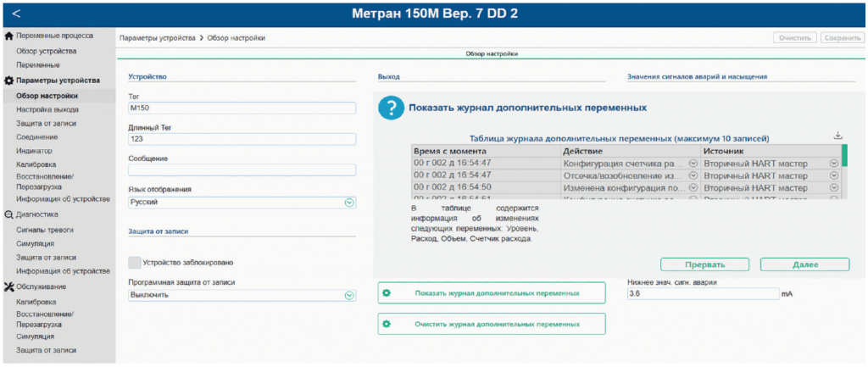Viewport: 868px width, 367px height.
Task: Select the Переменные процесса section label
Action: 55,36
